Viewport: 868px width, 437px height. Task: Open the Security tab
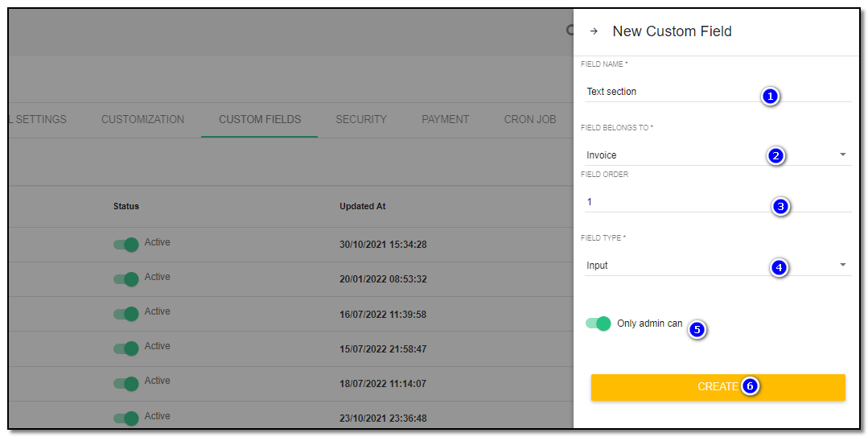coord(361,119)
